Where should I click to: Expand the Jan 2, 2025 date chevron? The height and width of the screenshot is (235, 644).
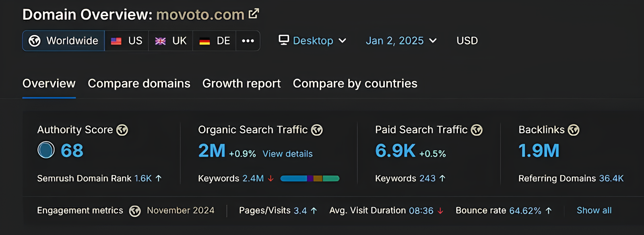433,41
